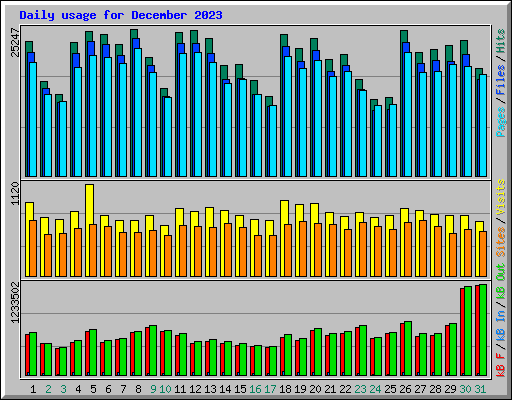512x400 pixels.
Task: Select day label 22 on the x-axis
Action: tap(345, 389)
